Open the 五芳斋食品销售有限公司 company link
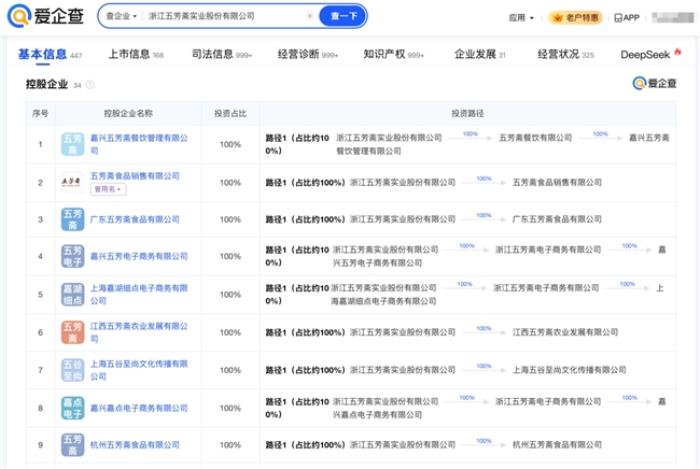The height and width of the screenshot is (469, 700). (x=135, y=176)
